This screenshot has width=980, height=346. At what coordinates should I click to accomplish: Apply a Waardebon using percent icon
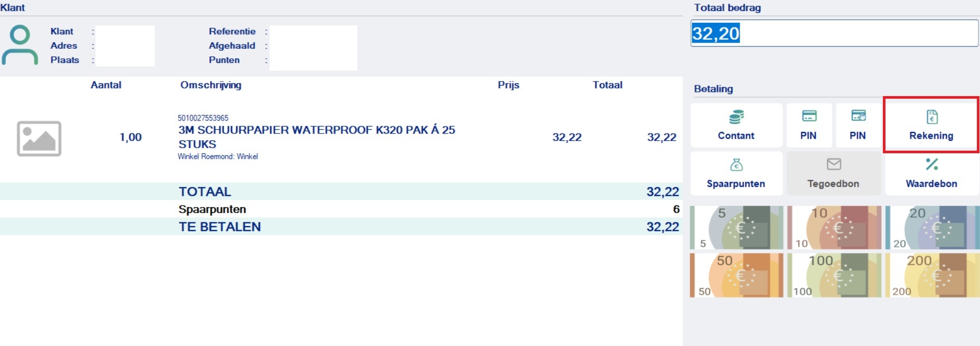(x=932, y=165)
